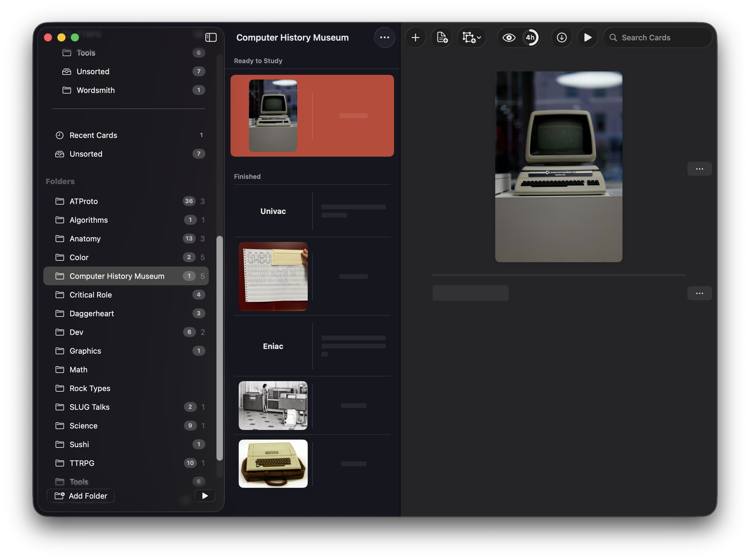The height and width of the screenshot is (560, 750).
Task: Click the add new card plus icon
Action: tap(415, 38)
